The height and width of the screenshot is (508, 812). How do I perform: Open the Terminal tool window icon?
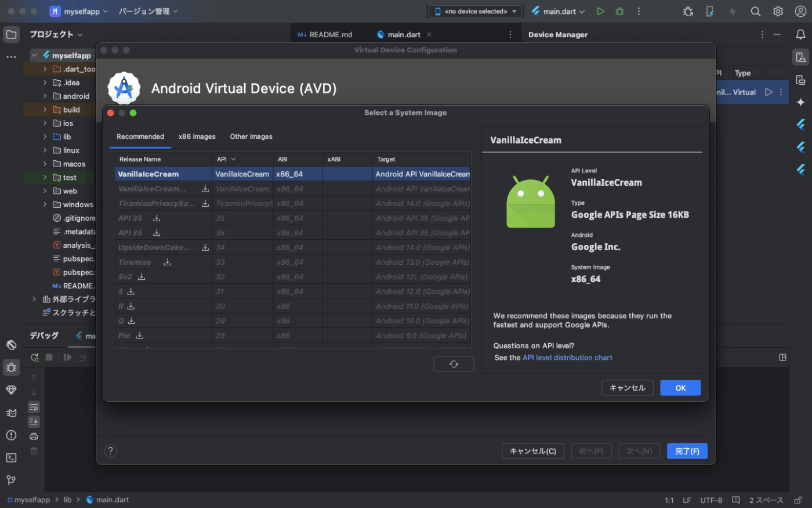pyautogui.click(x=11, y=457)
